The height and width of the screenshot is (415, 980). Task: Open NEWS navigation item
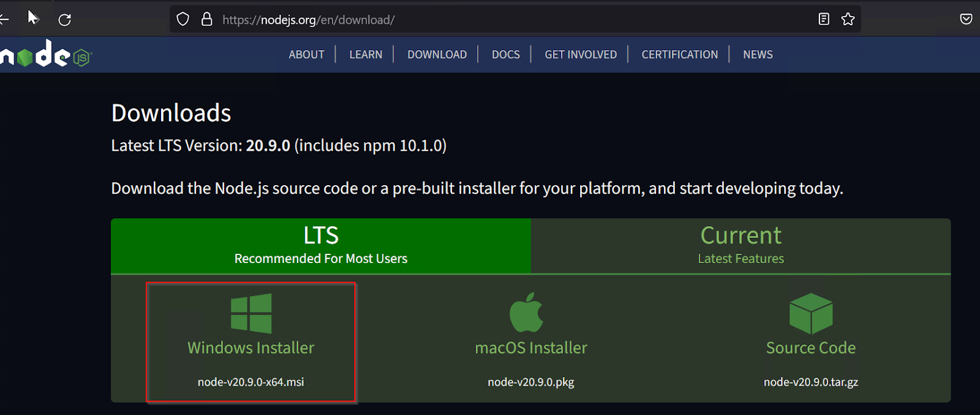tap(758, 55)
